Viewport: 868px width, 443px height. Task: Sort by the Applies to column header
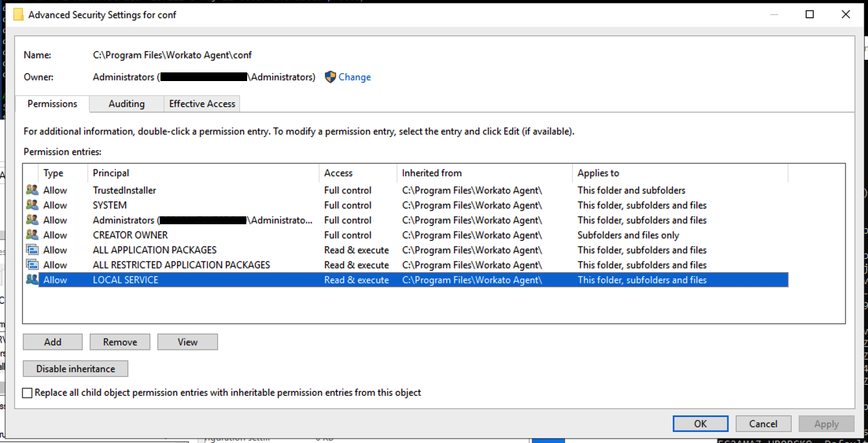pos(680,173)
